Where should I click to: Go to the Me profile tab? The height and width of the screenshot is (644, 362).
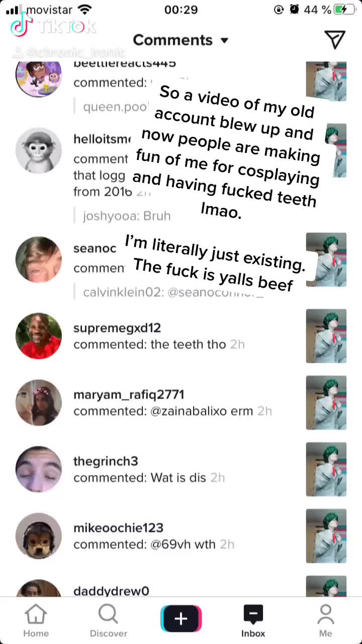[326, 620]
